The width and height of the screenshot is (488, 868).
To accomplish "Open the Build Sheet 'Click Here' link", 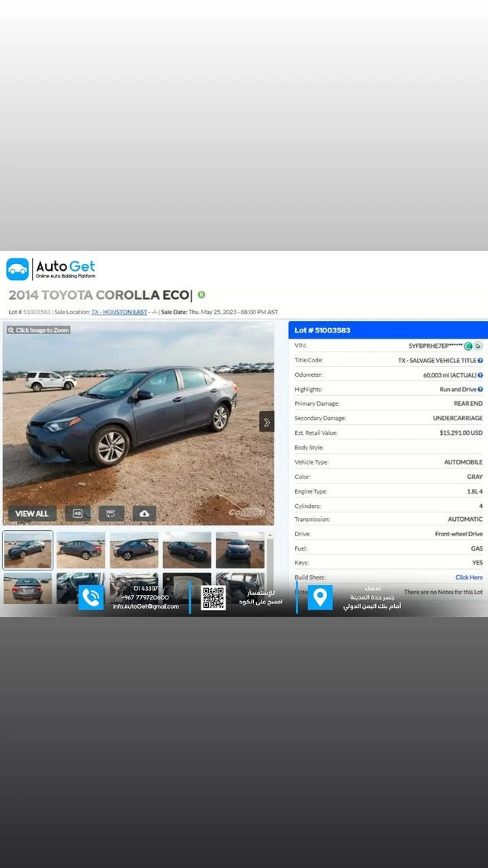I will (469, 577).
